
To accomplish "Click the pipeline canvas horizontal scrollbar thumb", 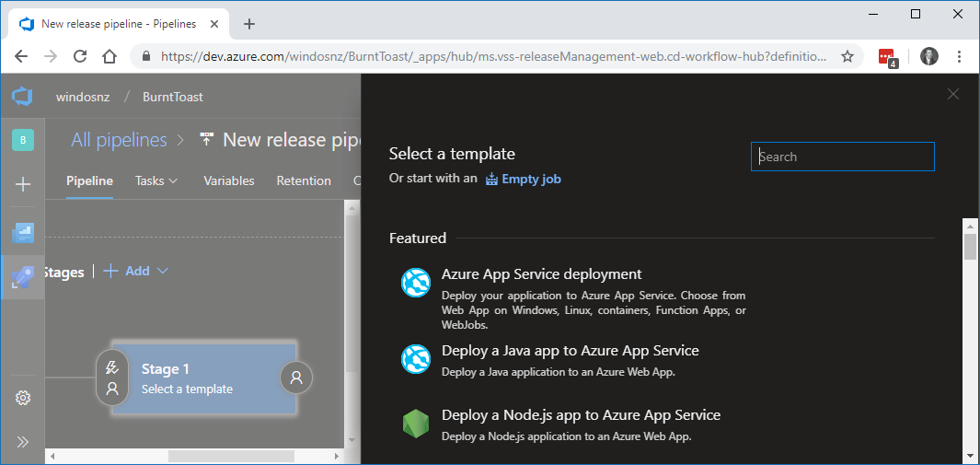I will tap(233, 456).
